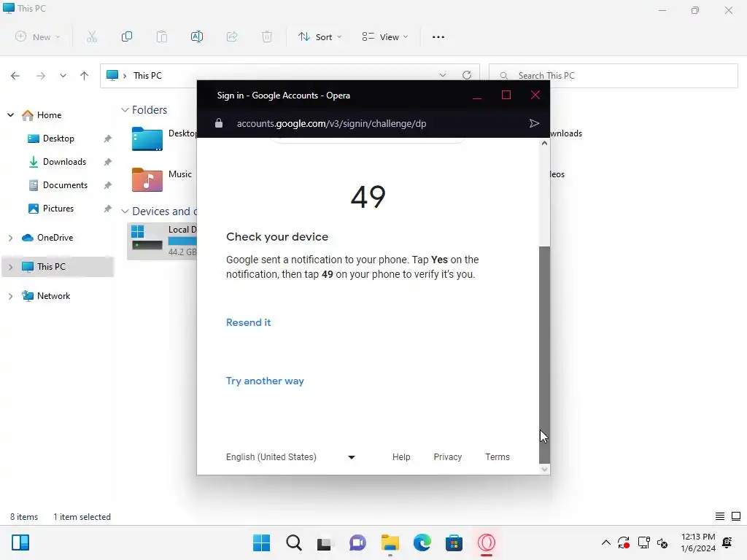Open the View dropdown menu

(x=385, y=36)
